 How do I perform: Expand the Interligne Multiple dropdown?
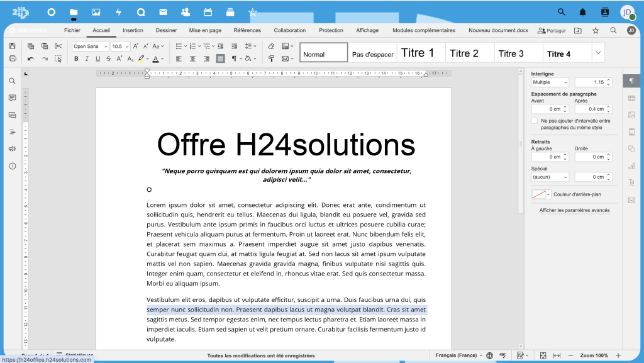pyautogui.click(x=550, y=82)
